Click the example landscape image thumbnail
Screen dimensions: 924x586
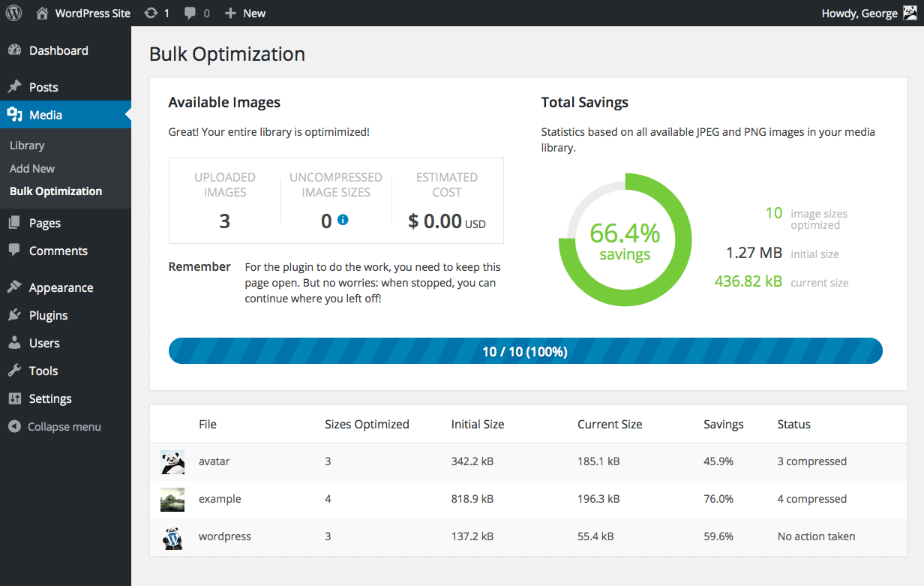172,500
